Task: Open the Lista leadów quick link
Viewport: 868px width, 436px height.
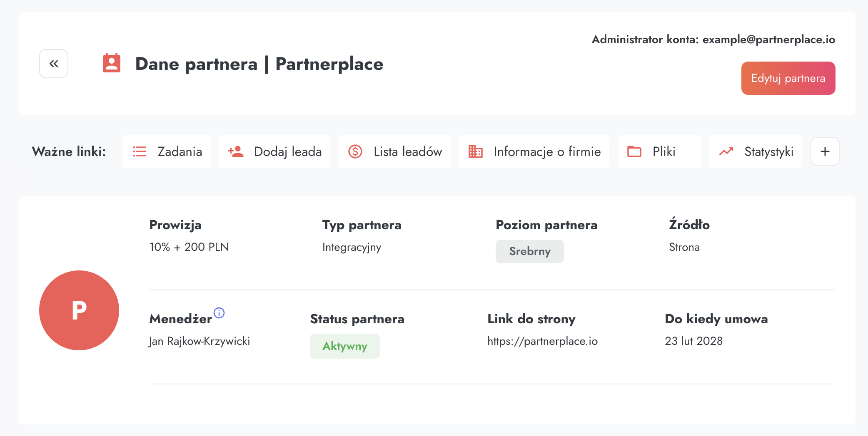Action: [x=407, y=151]
